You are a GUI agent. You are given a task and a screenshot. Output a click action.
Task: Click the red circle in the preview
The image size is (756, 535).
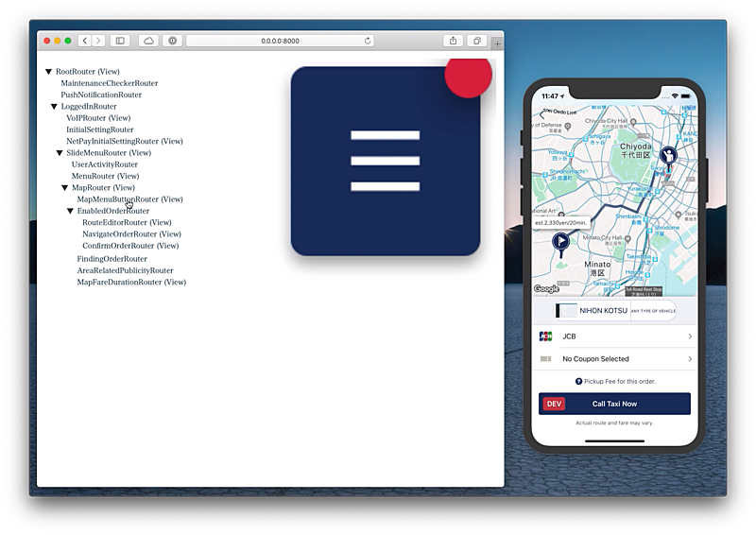pos(468,78)
